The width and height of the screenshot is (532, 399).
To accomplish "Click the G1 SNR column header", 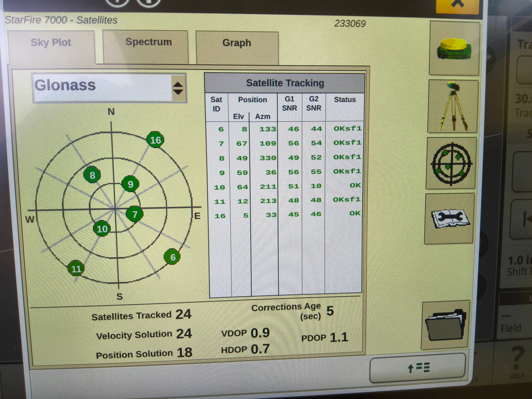I will click(289, 103).
